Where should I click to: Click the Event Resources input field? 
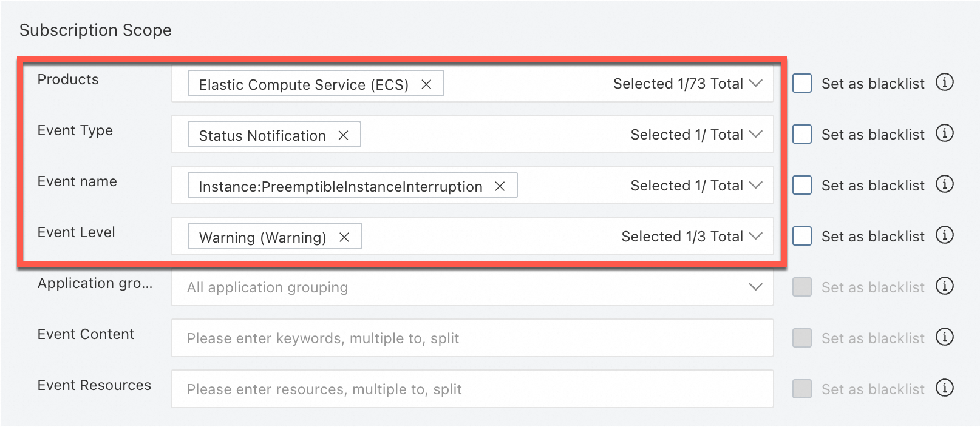click(471, 389)
